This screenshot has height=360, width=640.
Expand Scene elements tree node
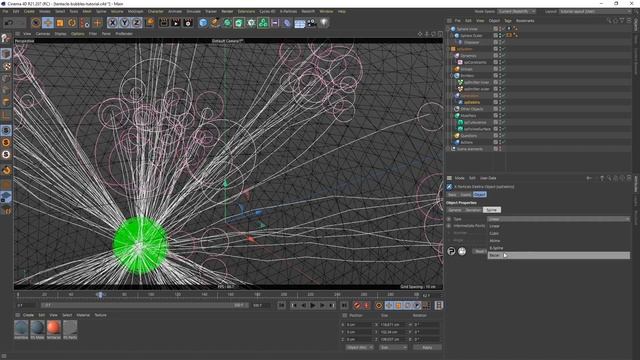pyautogui.click(x=449, y=149)
